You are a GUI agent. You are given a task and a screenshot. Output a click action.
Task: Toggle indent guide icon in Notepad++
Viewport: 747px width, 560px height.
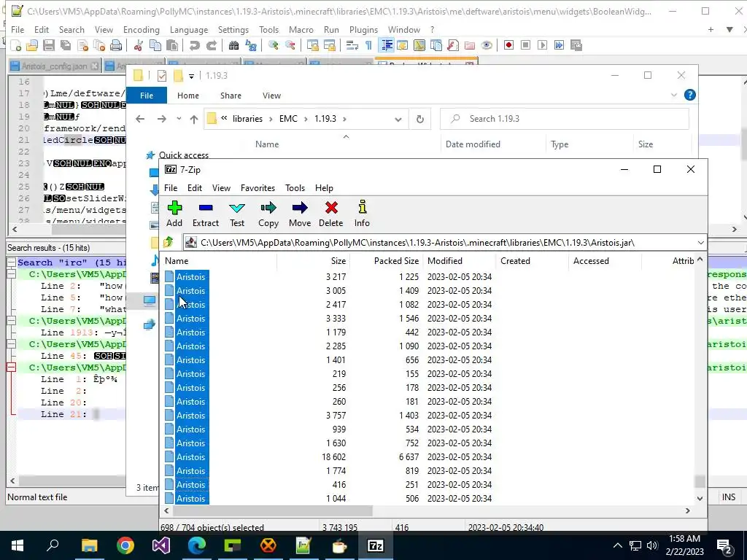(387, 45)
